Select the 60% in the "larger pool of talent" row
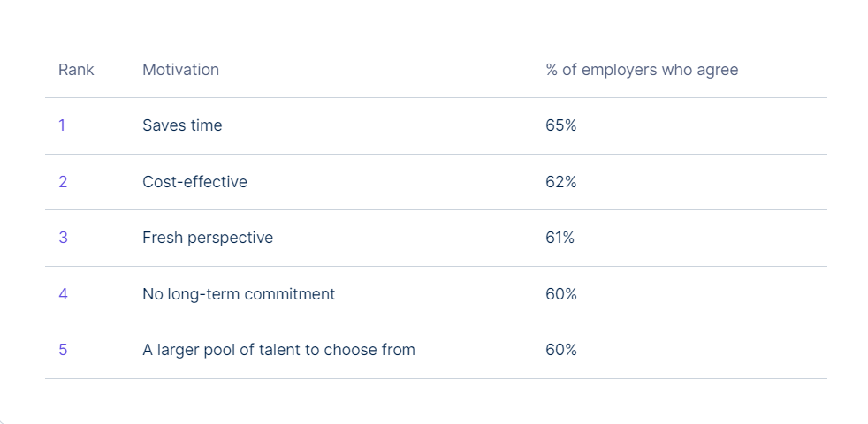The image size is (868, 424). tap(561, 350)
